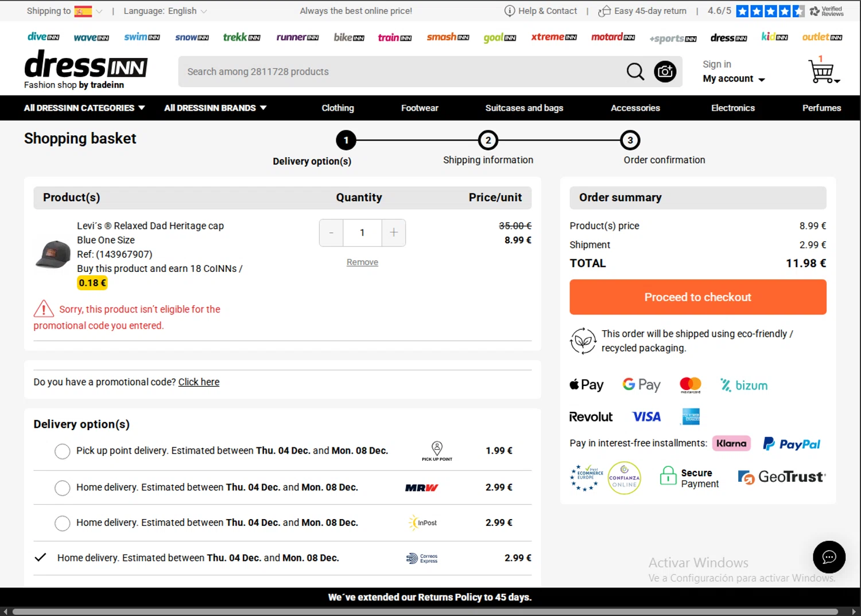Click the snowinn store logo
Viewport: 861px width, 616px height.
click(x=192, y=37)
